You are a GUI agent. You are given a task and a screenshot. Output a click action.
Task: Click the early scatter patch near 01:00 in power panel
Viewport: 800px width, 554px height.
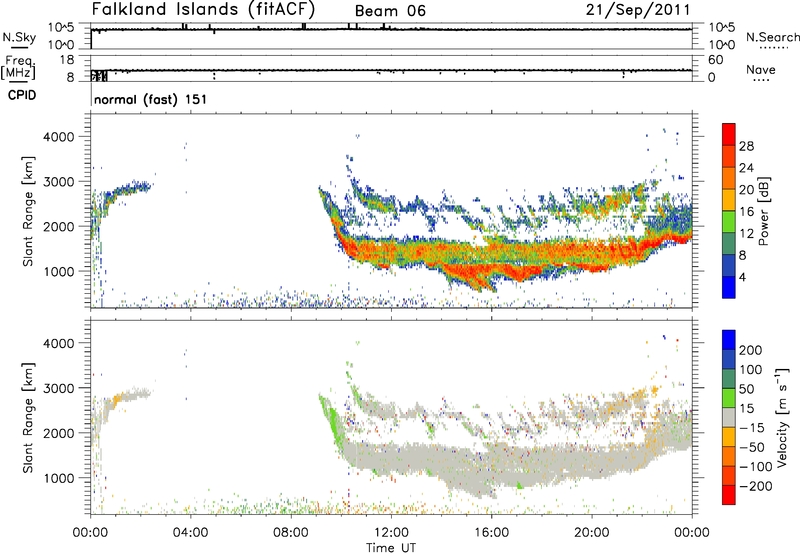point(125,192)
